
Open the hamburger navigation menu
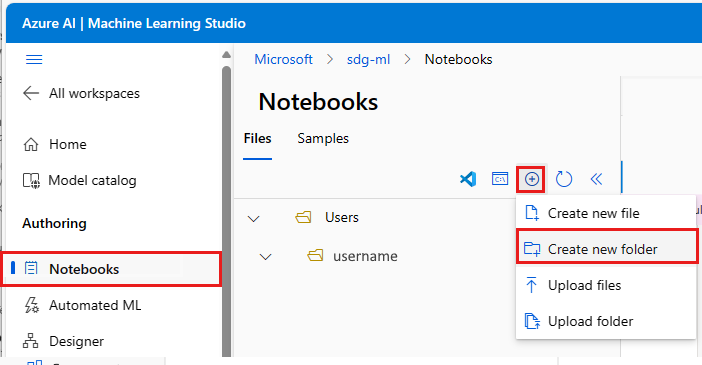click(x=34, y=60)
